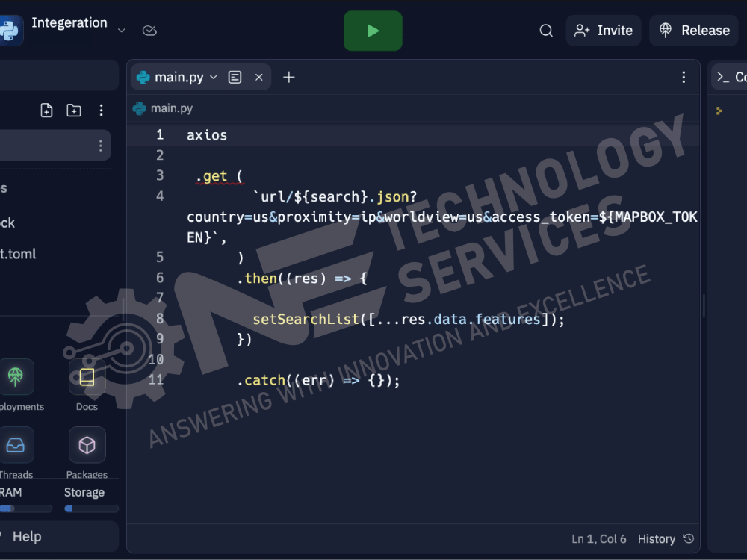This screenshot has width=747, height=560.
Task: Add a new tab with plus icon
Action: [288, 77]
